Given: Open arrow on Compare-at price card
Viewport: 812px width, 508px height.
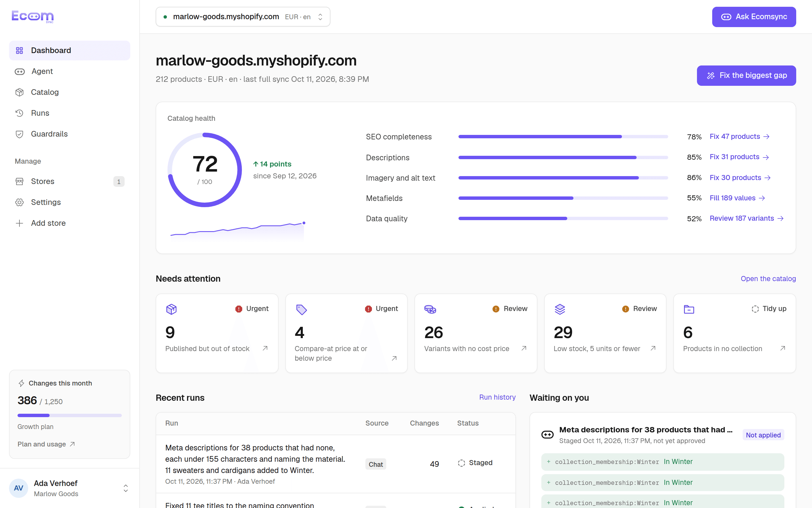Looking at the screenshot, I should pos(394,358).
